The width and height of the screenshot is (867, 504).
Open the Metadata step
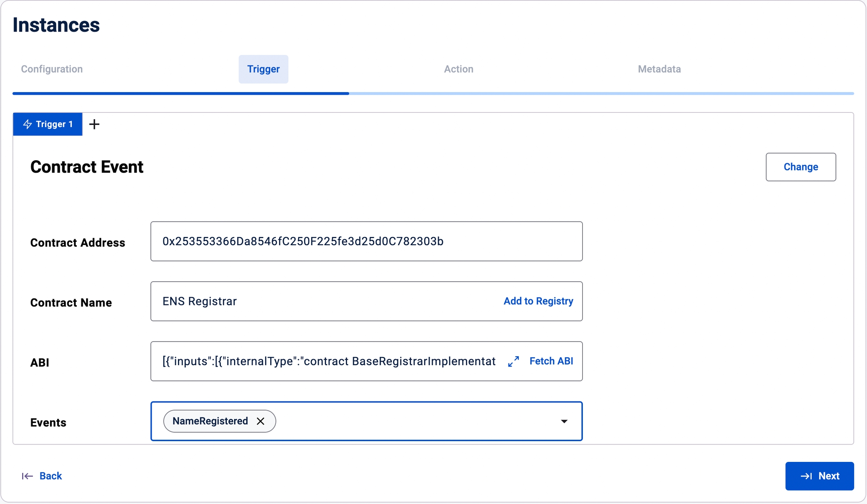click(659, 69)
